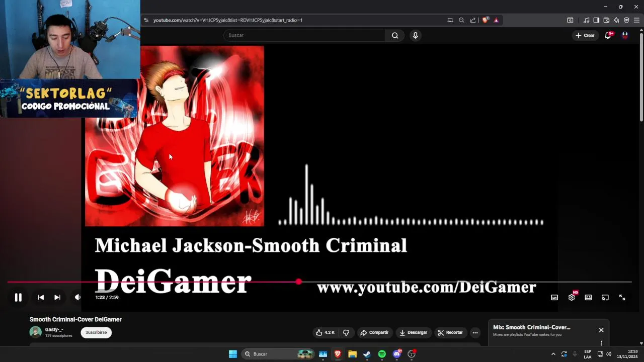Open Spotify from the taskbar
The height and width of the screenshot is (362, 644).
[382, 354]
